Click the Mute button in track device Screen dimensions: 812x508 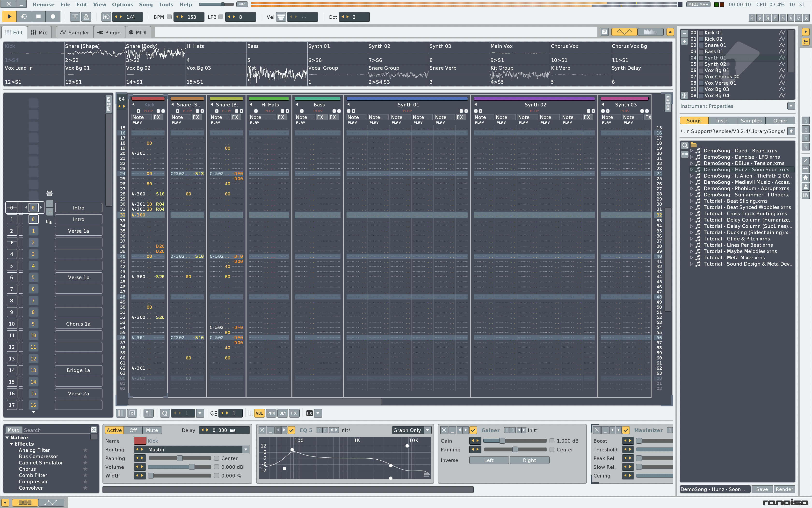[152, 430]
